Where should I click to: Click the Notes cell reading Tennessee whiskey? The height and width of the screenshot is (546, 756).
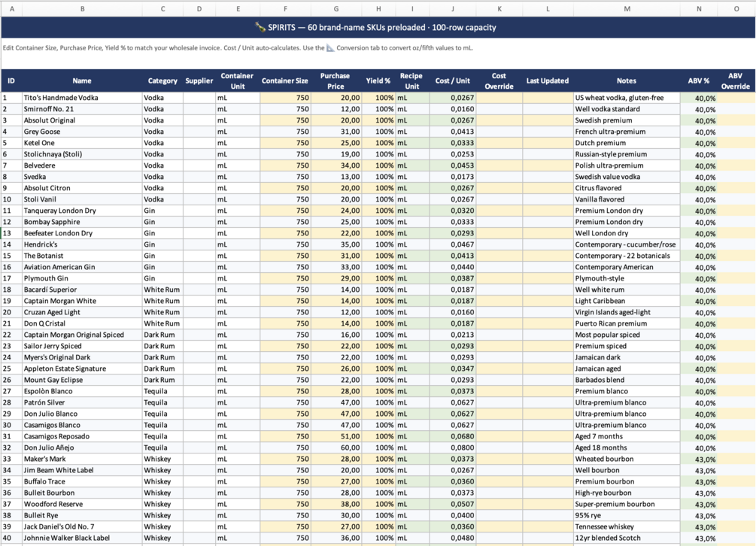(x=627, y=526)
